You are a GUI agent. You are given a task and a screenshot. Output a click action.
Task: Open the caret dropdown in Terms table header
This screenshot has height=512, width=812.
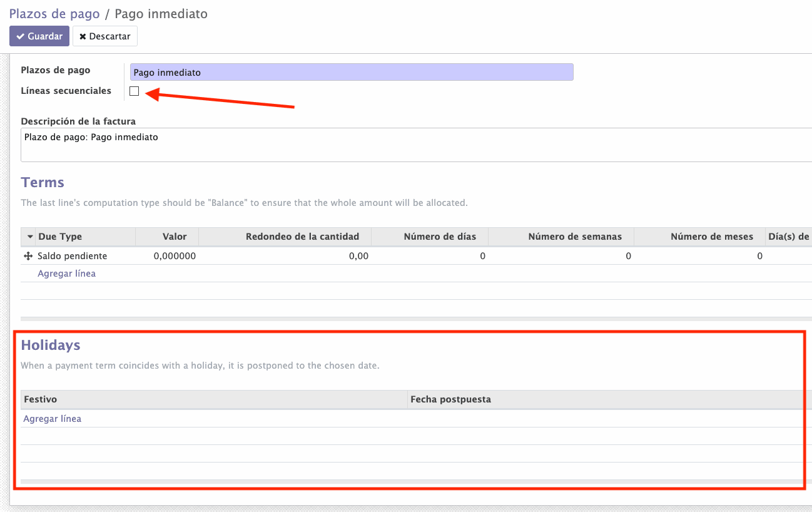click(29, 237)
